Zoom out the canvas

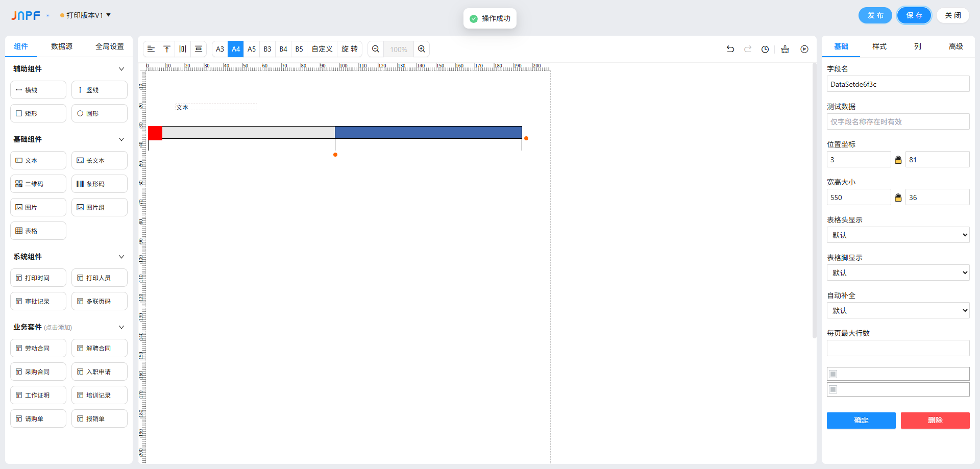[x=376, y=49]
